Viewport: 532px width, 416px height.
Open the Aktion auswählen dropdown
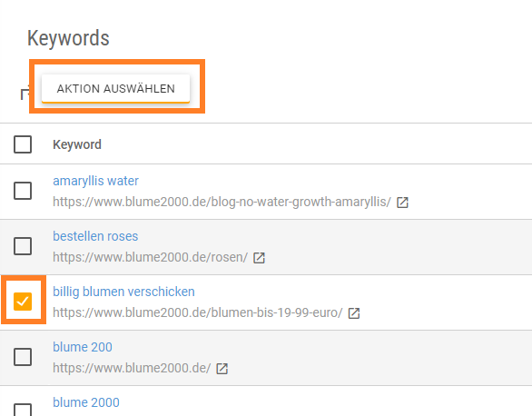pyautogui.click(x=115, y=89)
